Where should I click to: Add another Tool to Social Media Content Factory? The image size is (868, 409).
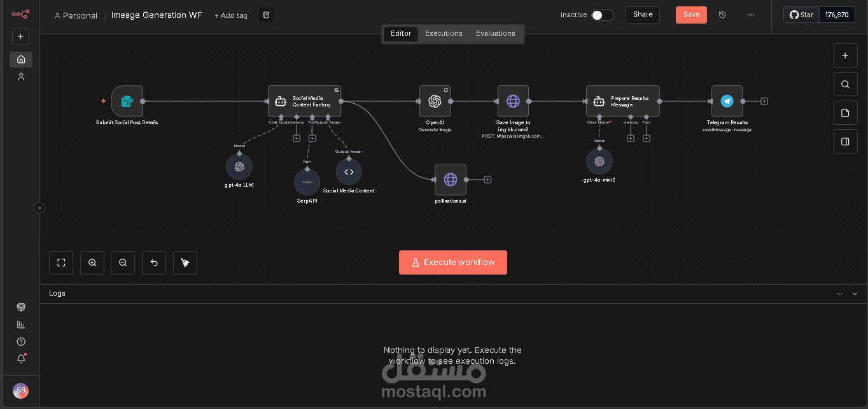pos(312,138)
